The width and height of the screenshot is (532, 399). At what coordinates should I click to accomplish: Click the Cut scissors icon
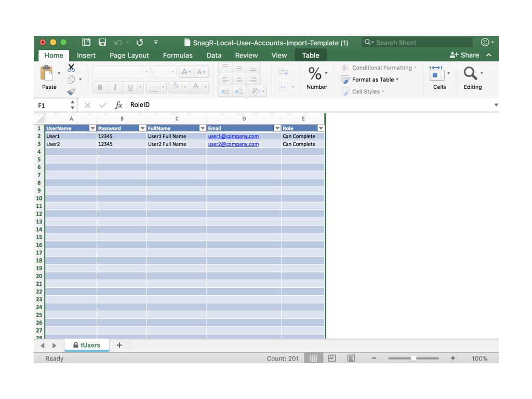point(71,68)
